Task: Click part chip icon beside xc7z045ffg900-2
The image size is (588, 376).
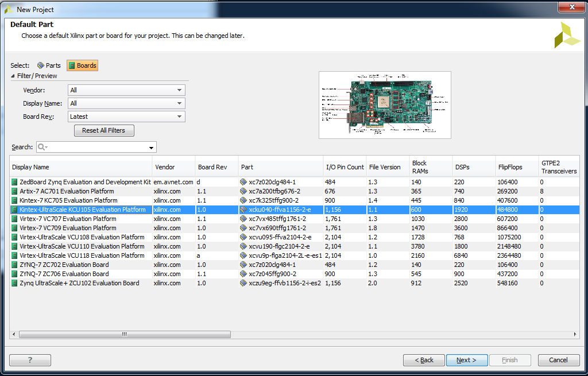Action: pos(243,274)
